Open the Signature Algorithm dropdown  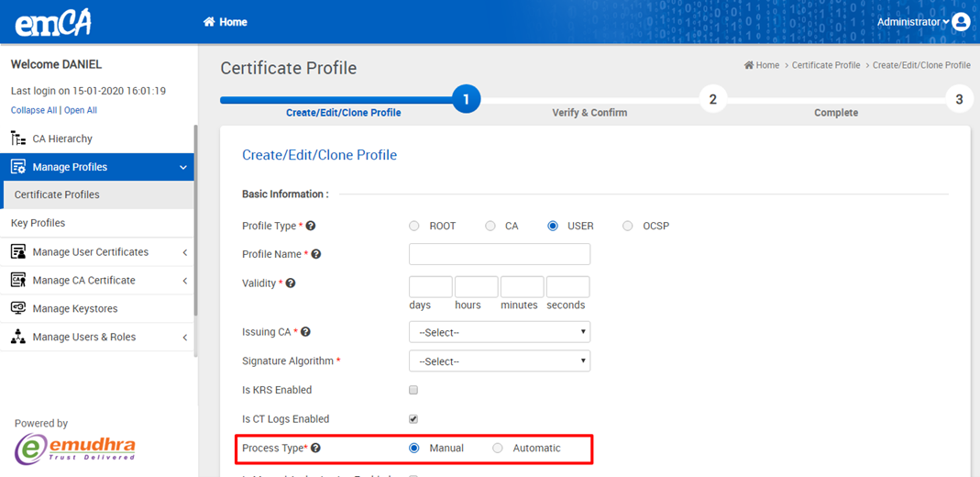[500, 361]
